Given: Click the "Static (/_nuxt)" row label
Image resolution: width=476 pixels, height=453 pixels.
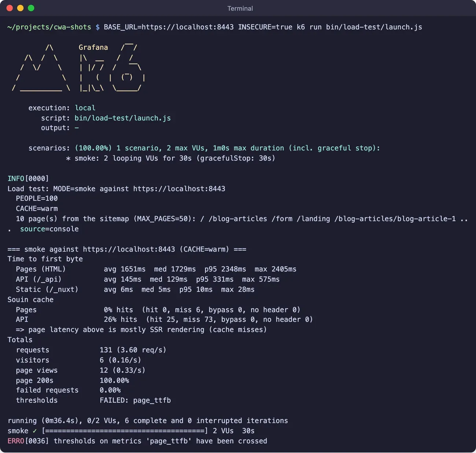Looking at the screenshot, I should [47, 290].
